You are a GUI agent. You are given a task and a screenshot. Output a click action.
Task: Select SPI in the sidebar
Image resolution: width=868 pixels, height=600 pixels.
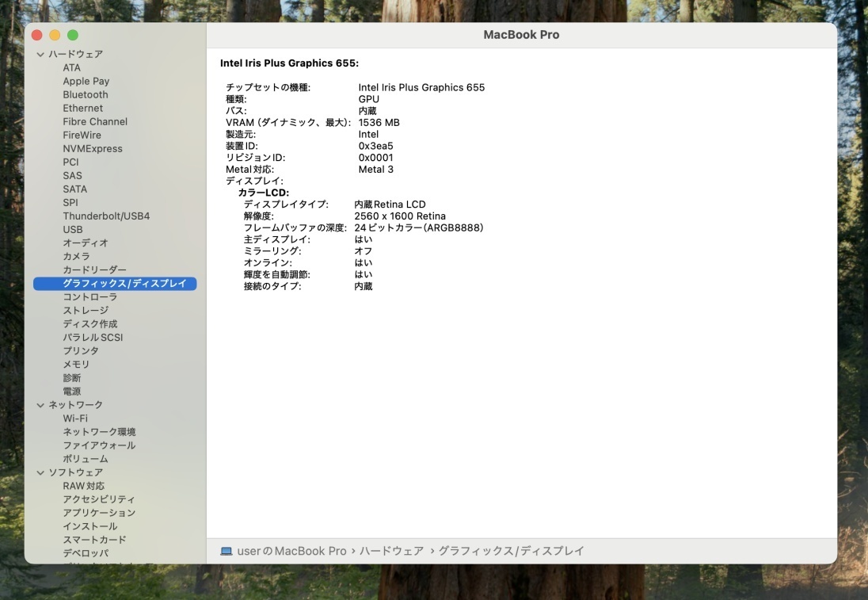[x=70, y=202]
